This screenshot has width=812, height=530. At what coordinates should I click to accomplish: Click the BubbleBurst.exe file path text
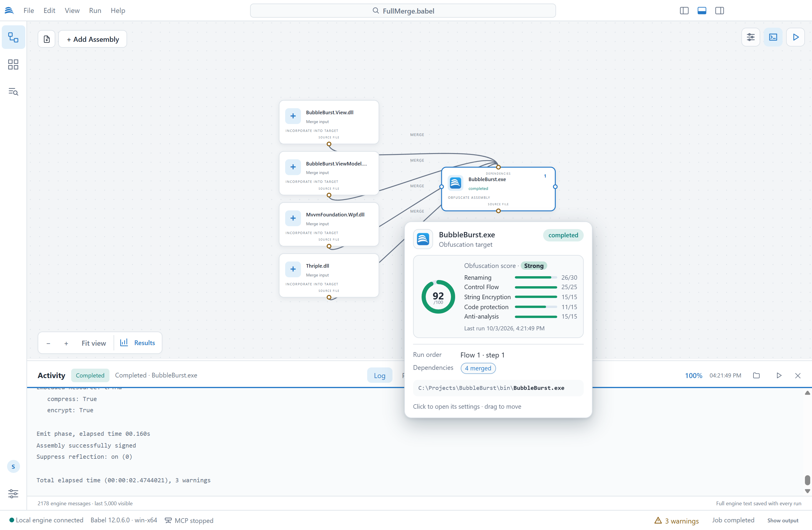tap(491, 388)
